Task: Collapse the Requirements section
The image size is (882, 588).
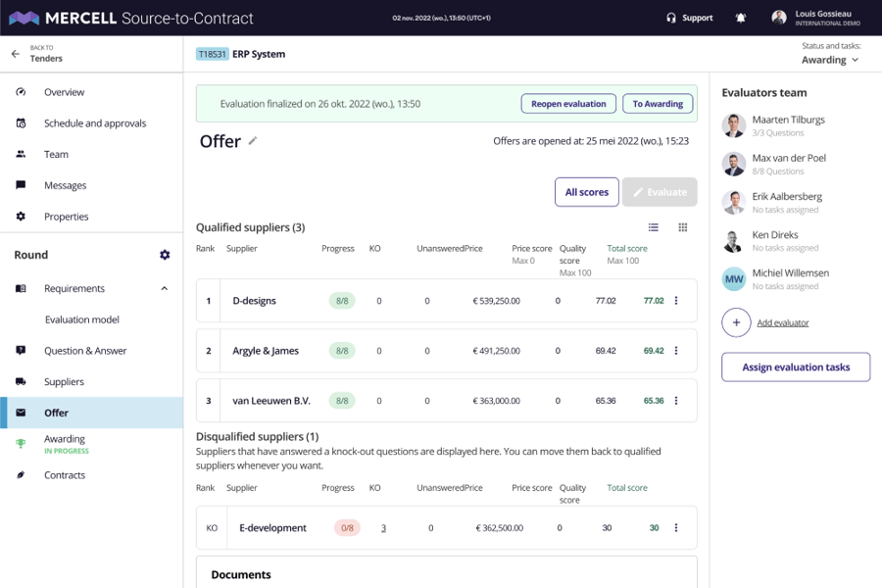Action: tap(164, 288)
